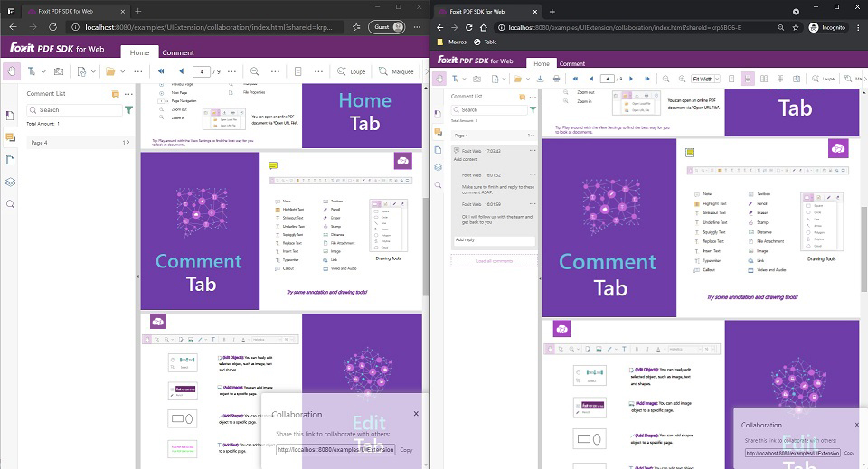Click comment filter funnel in right window
The width and height of the screenshot is (868, 469).
533,110
